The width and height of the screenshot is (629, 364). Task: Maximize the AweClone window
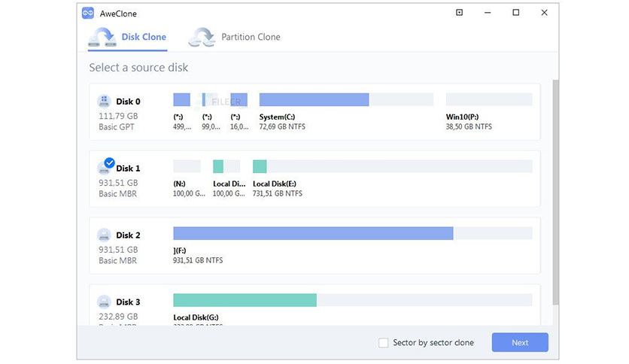516,13
